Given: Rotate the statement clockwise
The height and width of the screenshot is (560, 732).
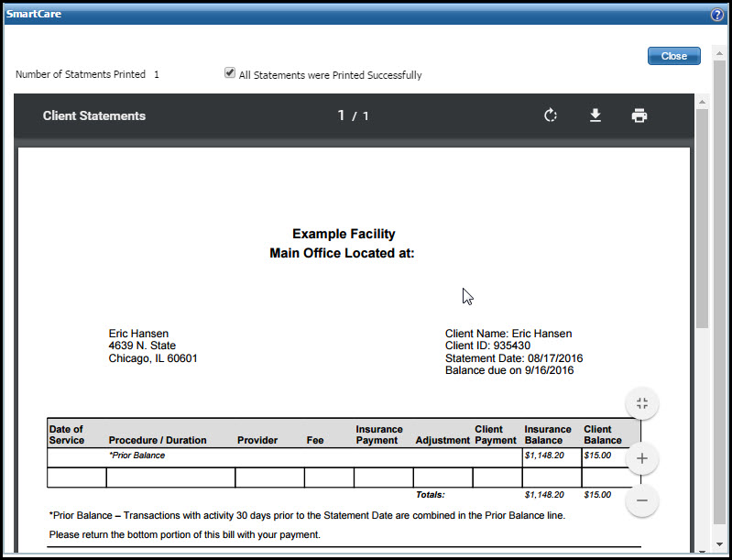Looking at the screenshot, I should point(551,115).
